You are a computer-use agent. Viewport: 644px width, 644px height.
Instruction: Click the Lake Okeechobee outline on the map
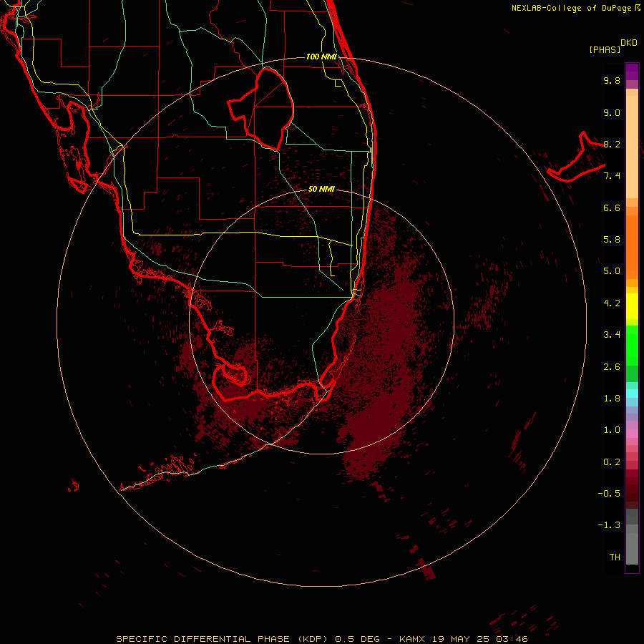[261, 109]
